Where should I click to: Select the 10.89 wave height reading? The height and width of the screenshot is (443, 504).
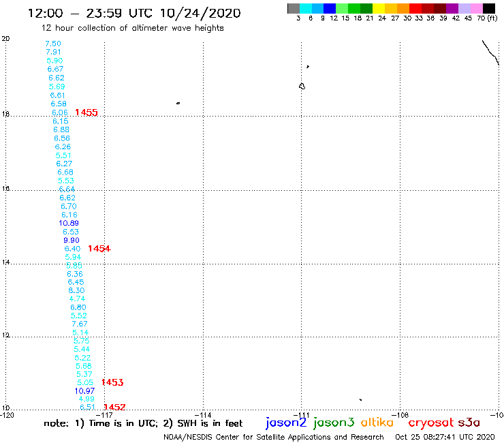(x=69, y=223)
